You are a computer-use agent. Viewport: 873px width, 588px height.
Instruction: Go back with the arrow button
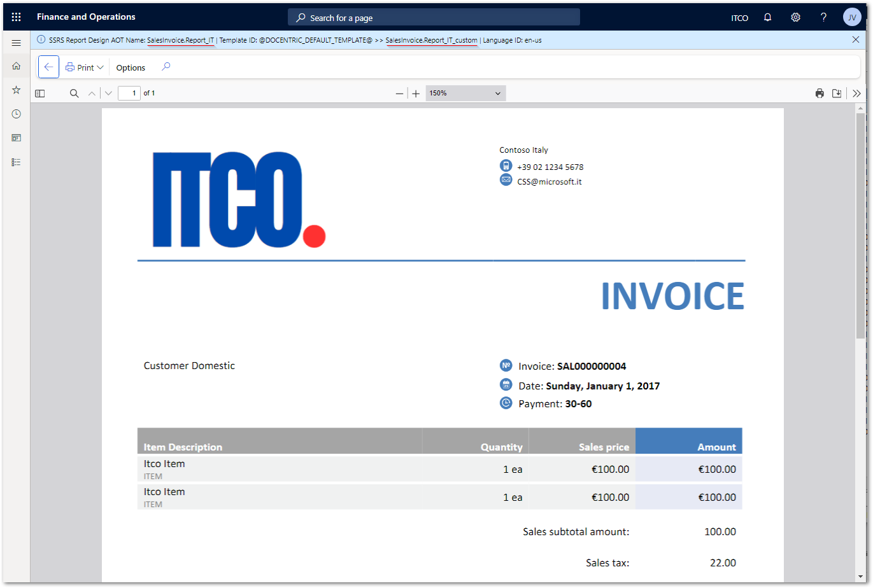48,67
